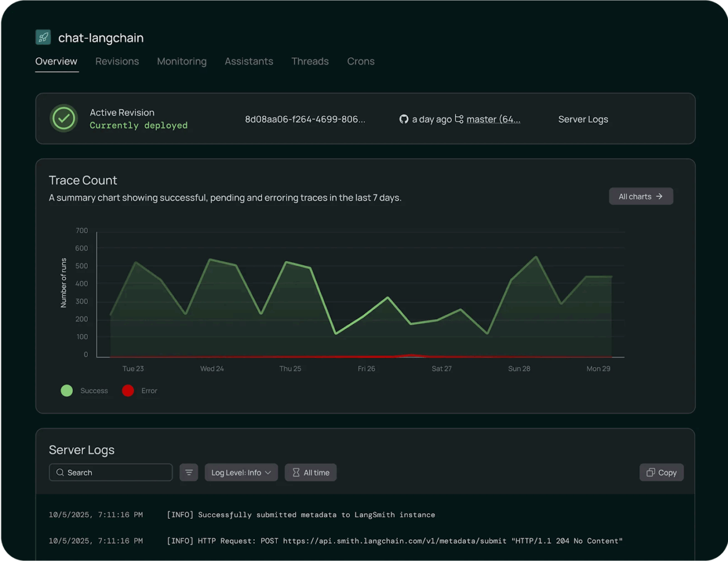
Task: Click the Success legend color dot
Action: tap(66, 390)
